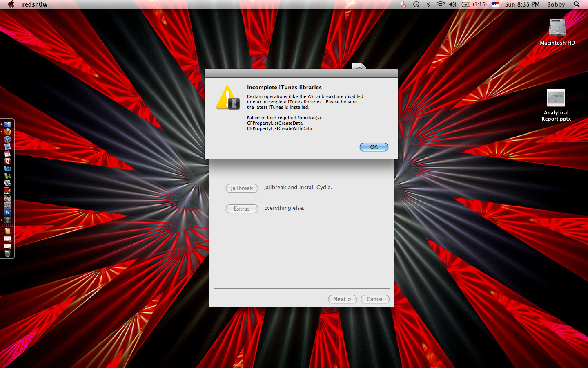This screenshot has width=588, height=368.
Task: Open Mail stamp icon in Dock
Action: 7,146
